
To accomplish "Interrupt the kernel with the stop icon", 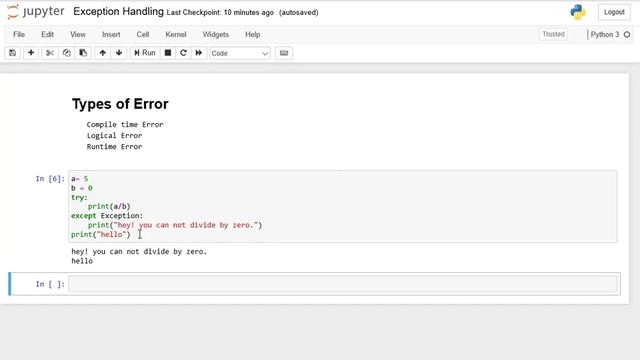I will [168, 53].
